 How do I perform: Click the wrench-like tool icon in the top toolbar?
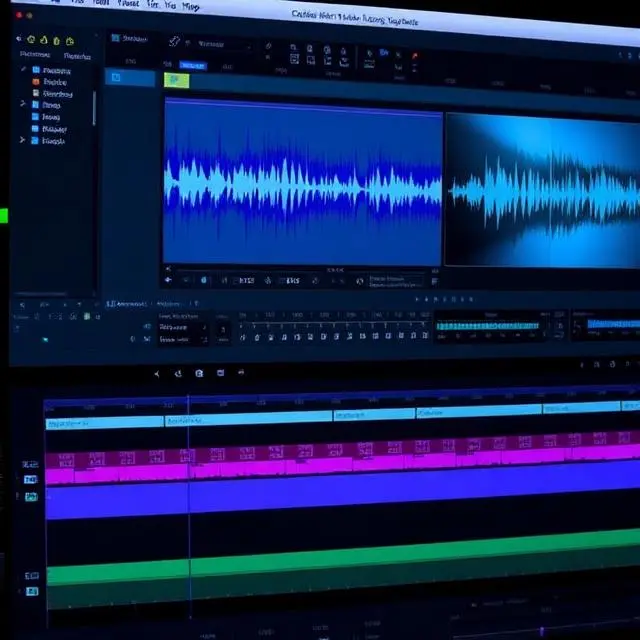174,42
